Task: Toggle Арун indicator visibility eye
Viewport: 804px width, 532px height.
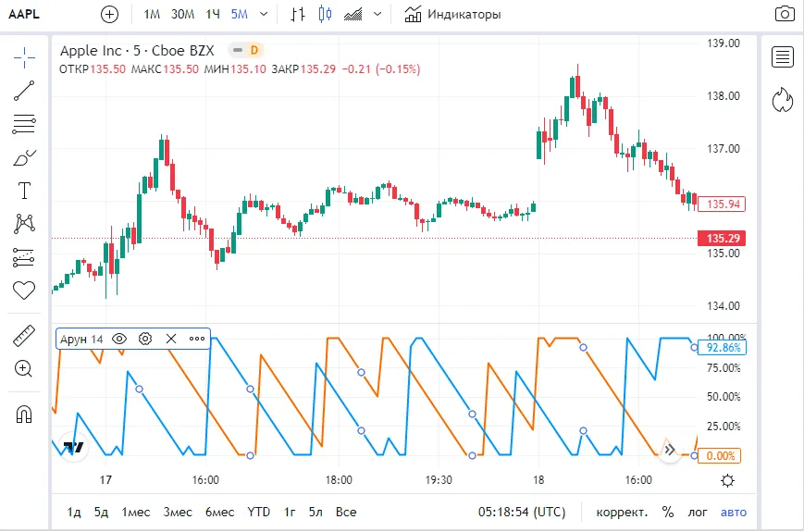Action: tap(119, 339)
